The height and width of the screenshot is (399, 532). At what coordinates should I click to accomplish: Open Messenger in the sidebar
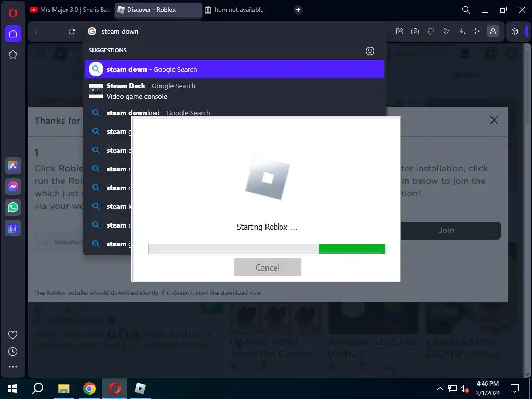point(13,187)
